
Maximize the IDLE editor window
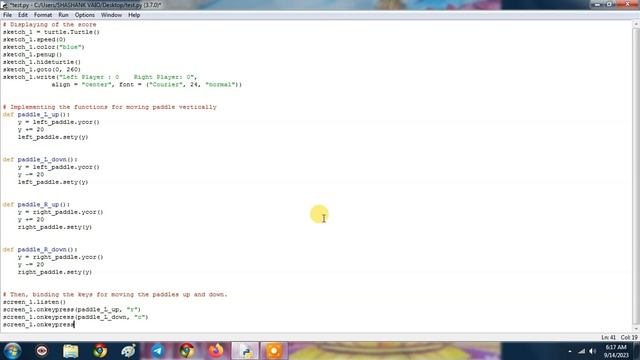tap(609, 4)
